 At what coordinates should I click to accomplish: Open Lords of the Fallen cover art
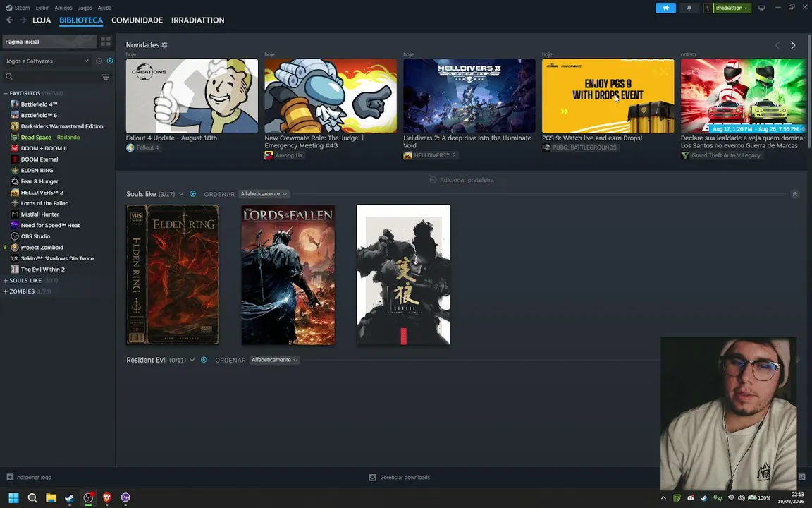tap(288, 274)
